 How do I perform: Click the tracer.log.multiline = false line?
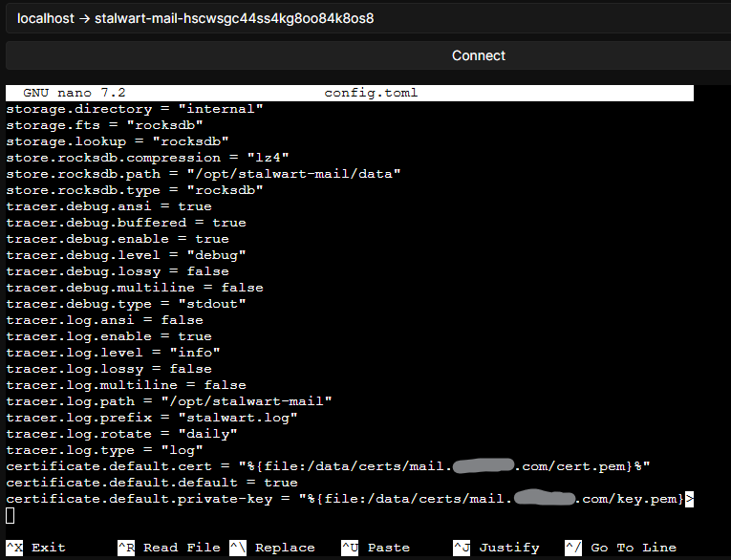[126, 385]
